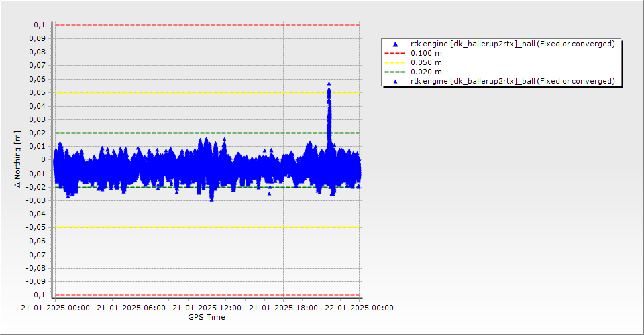Click x-axis label 21-01-2025 00:00
Screen dimensions: 644x335
tap(55, 308)
